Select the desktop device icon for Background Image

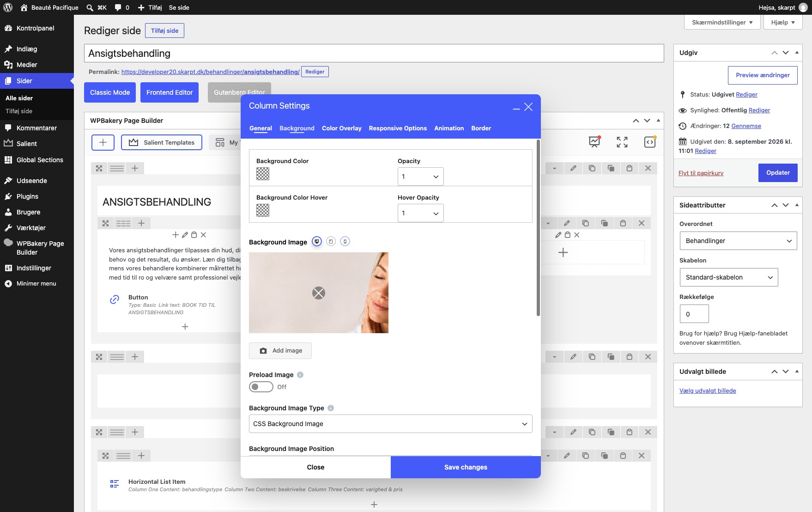(x=317, y=242)
